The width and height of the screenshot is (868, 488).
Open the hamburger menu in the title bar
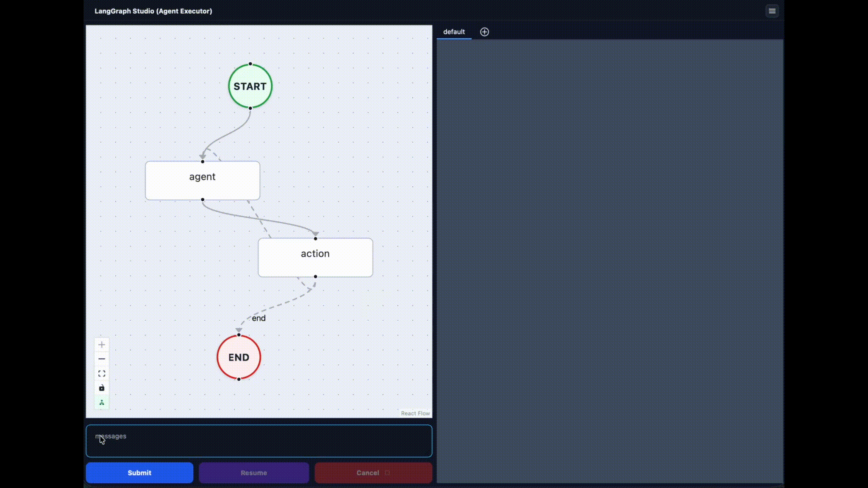click(772, 11)
